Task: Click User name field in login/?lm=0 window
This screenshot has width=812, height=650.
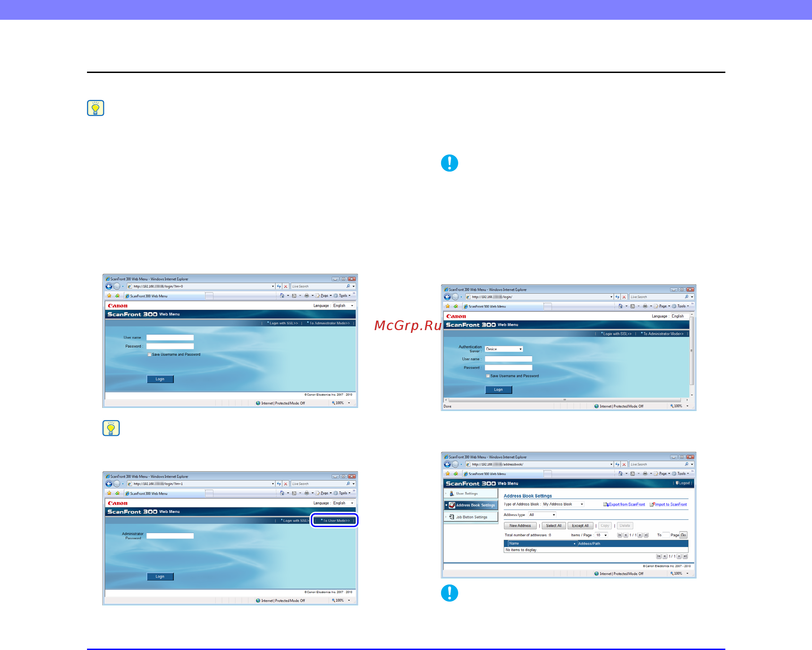Action: (170, 337)
